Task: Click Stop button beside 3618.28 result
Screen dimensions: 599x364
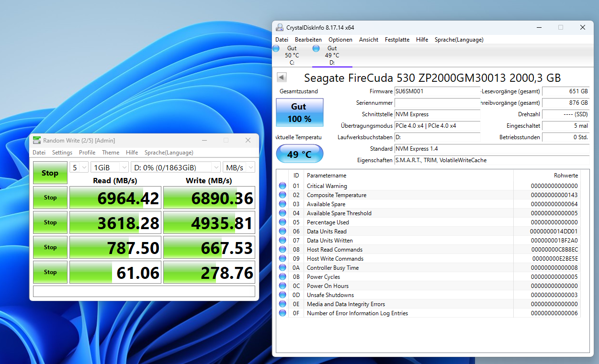Action: 50,222
